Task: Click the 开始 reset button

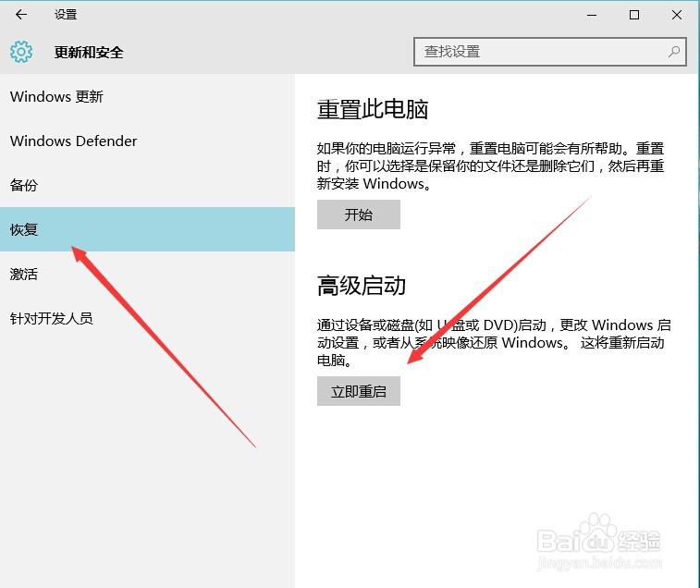Action: (359, 214)
